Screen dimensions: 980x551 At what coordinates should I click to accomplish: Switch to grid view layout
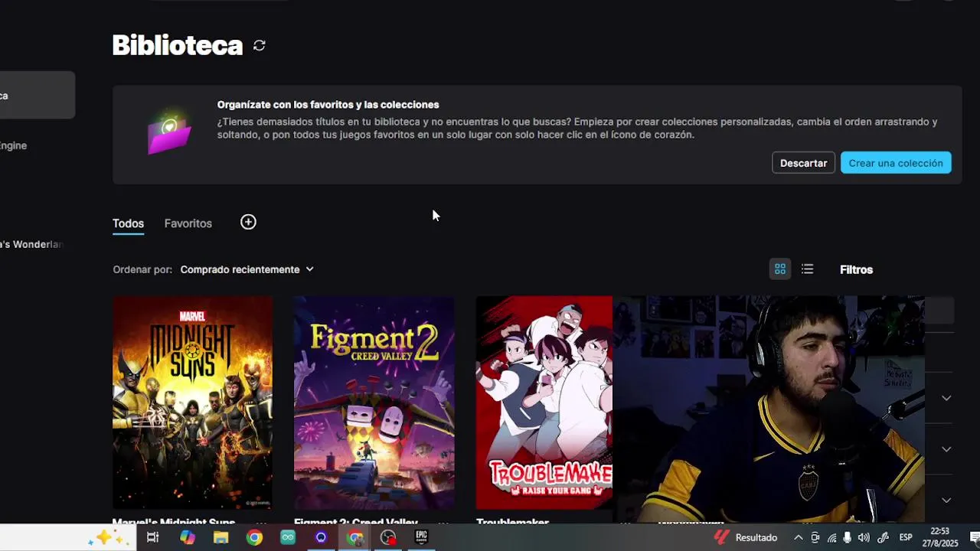click(x=780, y=269)
